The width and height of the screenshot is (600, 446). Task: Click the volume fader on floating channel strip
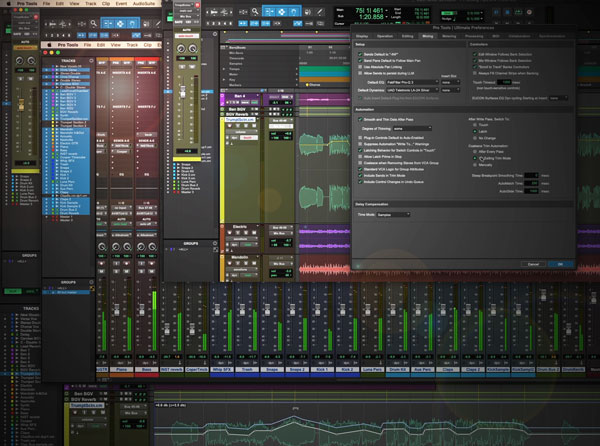pos(183,92)
